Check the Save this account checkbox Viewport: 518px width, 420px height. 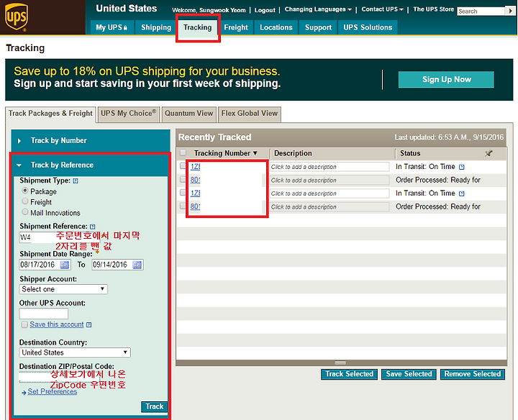point(24,324)
